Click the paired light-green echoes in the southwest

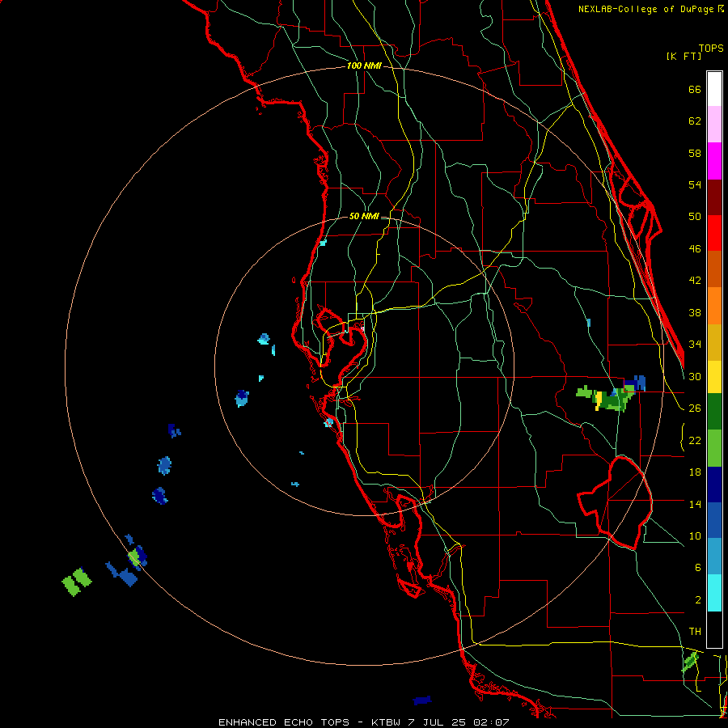point(77,582)
